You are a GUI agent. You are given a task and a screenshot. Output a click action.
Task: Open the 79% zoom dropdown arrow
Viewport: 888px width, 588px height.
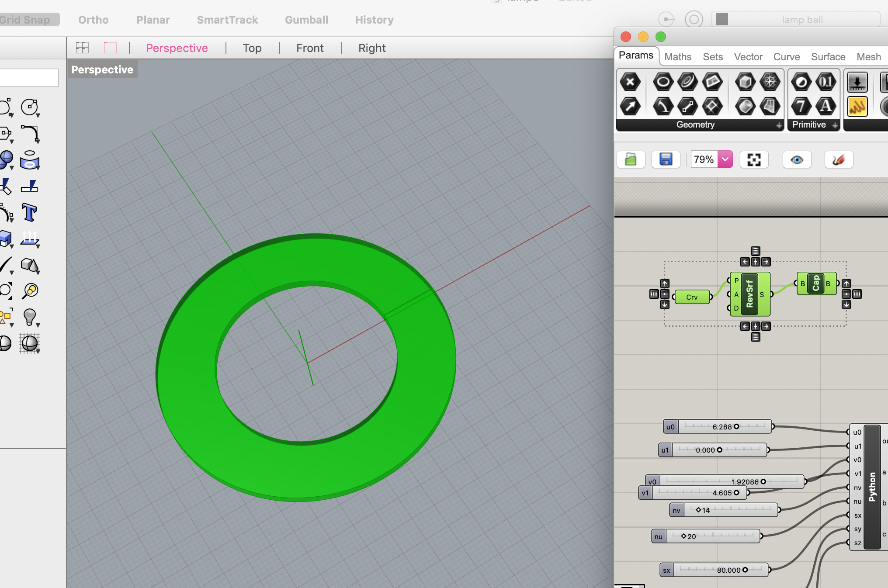tap(725, 159)
